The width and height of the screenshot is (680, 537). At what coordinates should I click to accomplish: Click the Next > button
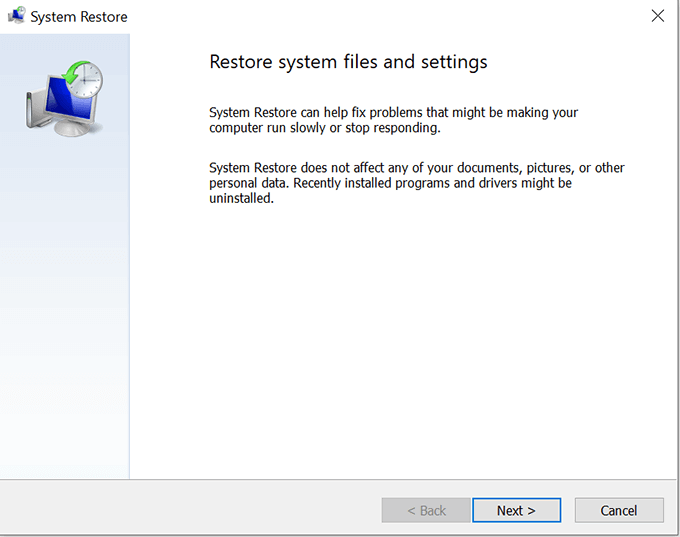pyautogui.click(x=516, y=510)
